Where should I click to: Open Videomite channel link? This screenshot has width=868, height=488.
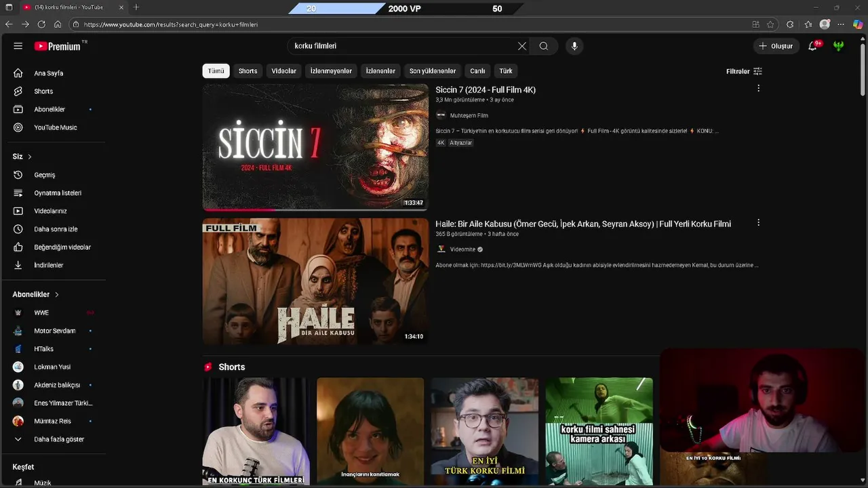coord(462,249)
